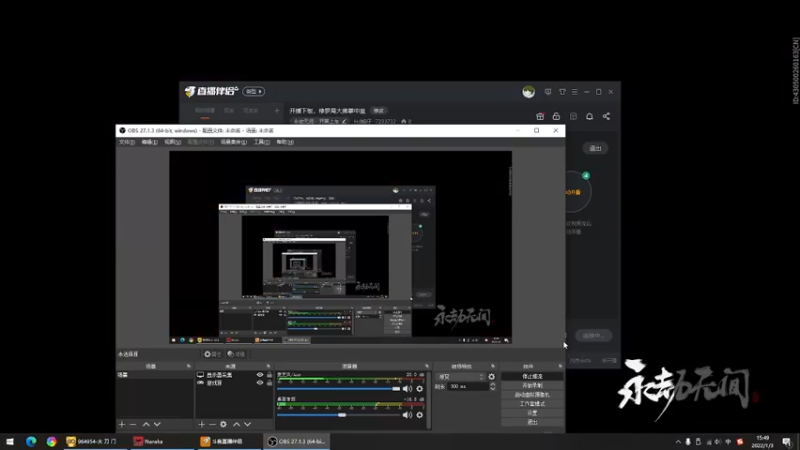
Task: Open the user avatar in companion window
Action: pos(529,92)
